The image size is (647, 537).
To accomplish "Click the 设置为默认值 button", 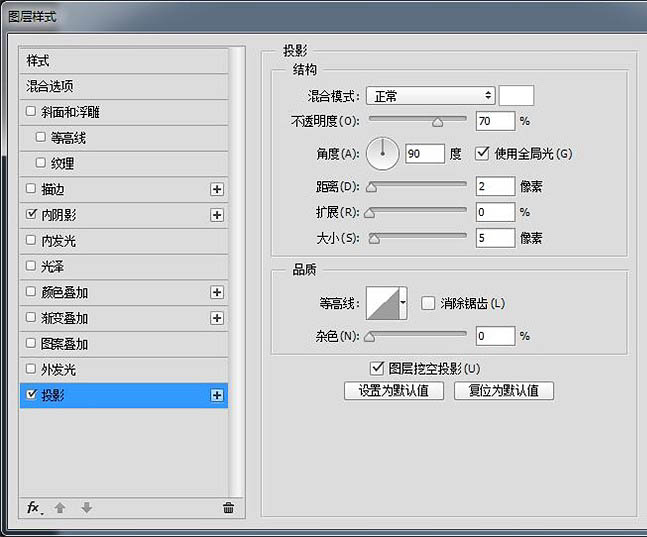I will [x=393, y=391].
